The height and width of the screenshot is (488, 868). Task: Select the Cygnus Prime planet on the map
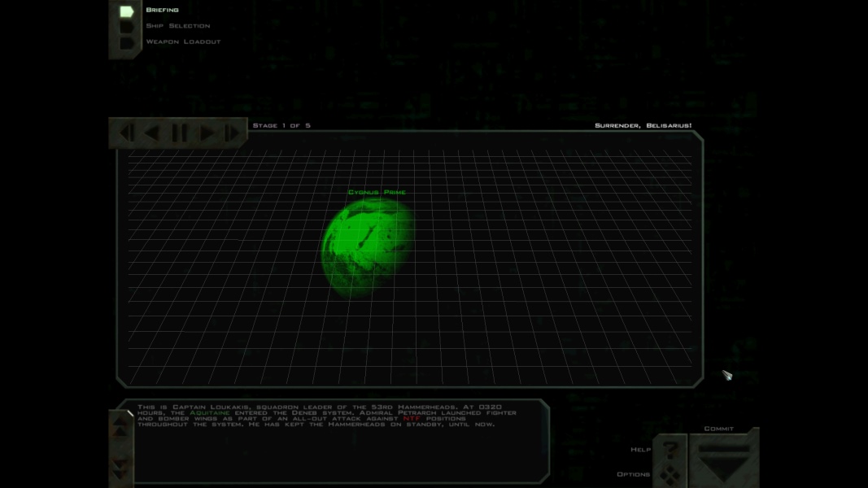pyautogui.click(x=368, y=248)
